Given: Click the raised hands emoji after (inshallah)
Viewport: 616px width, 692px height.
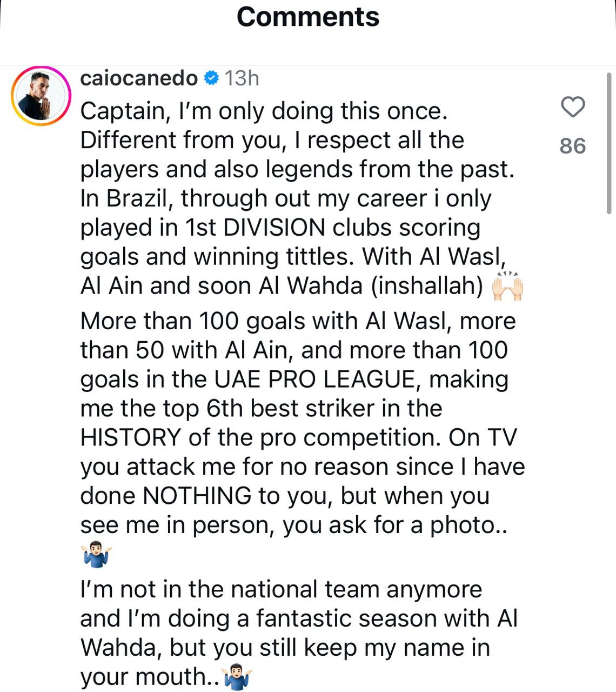Looking at the screenshot, I should 507,287.
